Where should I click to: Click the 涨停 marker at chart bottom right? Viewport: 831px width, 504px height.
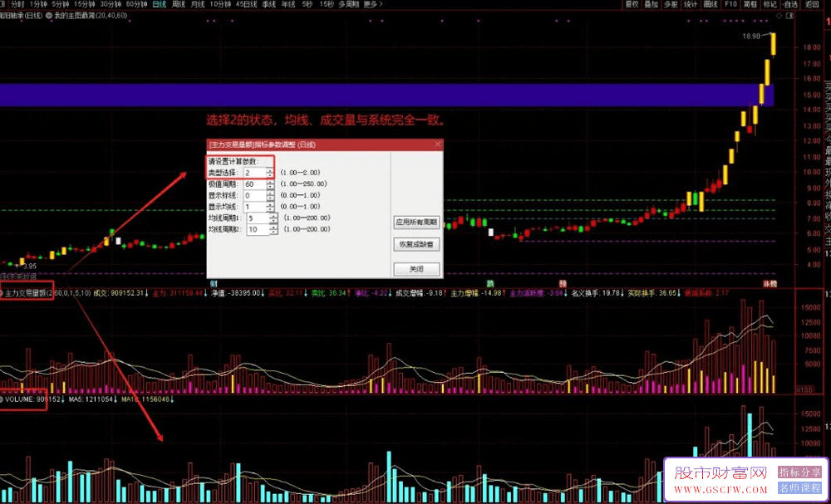click(x=770, y=283)
